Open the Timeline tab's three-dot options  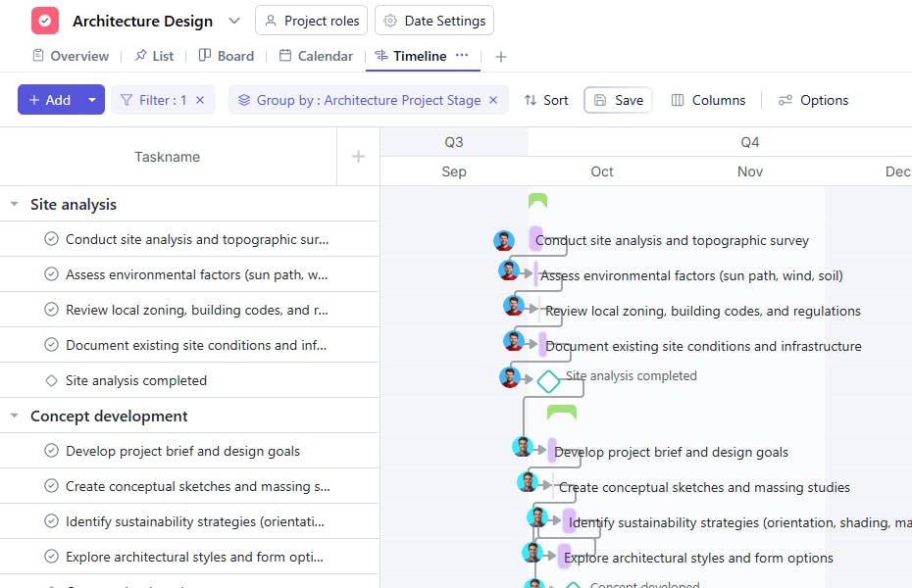[462, 56]
